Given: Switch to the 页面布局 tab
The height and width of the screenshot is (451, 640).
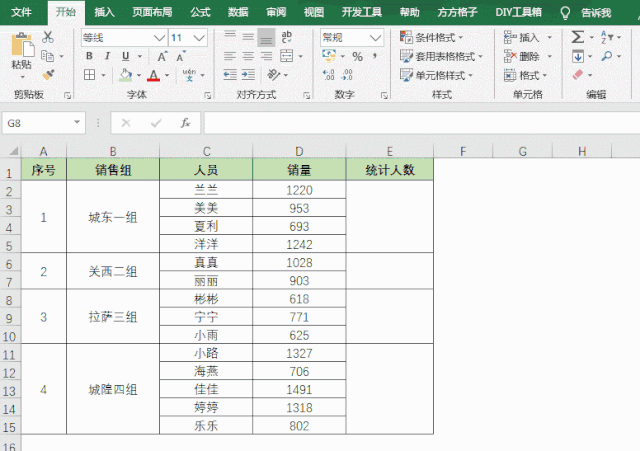Looking at the screenshot, I should click(x=152, y=12).
